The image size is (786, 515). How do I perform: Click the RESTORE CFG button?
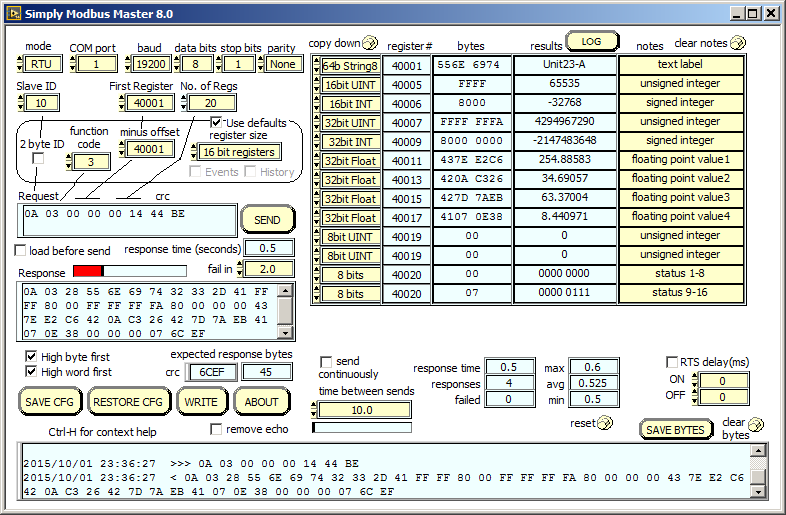pyautogui.click(x=128, y=402)
